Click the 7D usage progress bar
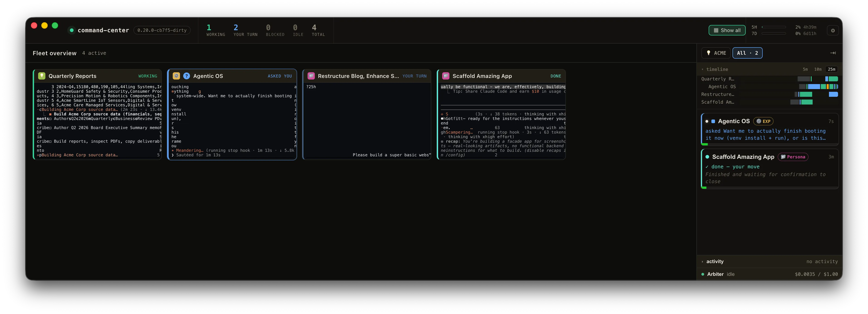The width and height of the screenshot is (868, 314). tap(774, 33)
